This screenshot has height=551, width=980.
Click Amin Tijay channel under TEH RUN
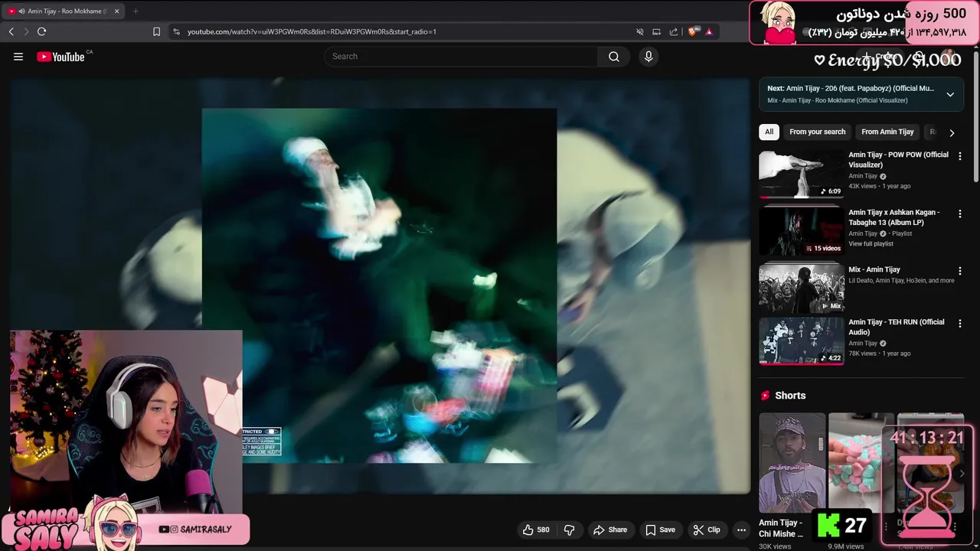pyautogui.click(x=863, y=344)
